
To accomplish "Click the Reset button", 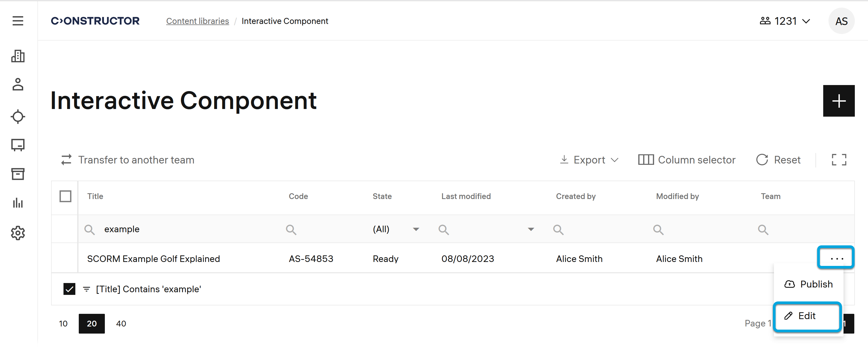I will tap(778, 160).
